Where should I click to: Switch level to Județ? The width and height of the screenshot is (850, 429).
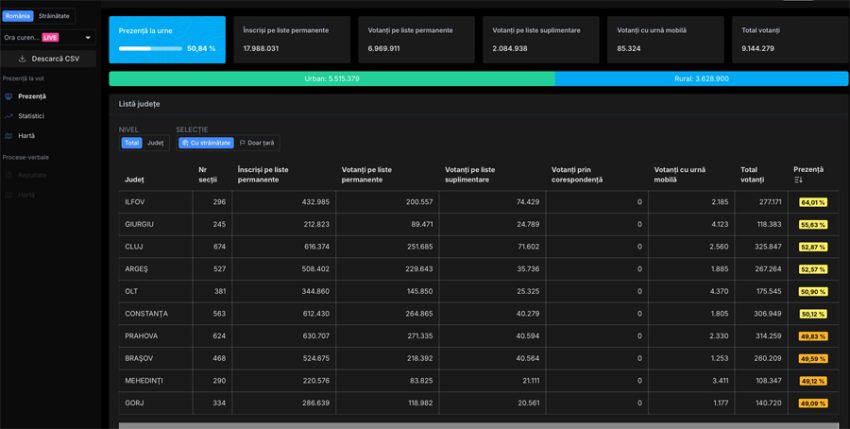coord(155,143)
